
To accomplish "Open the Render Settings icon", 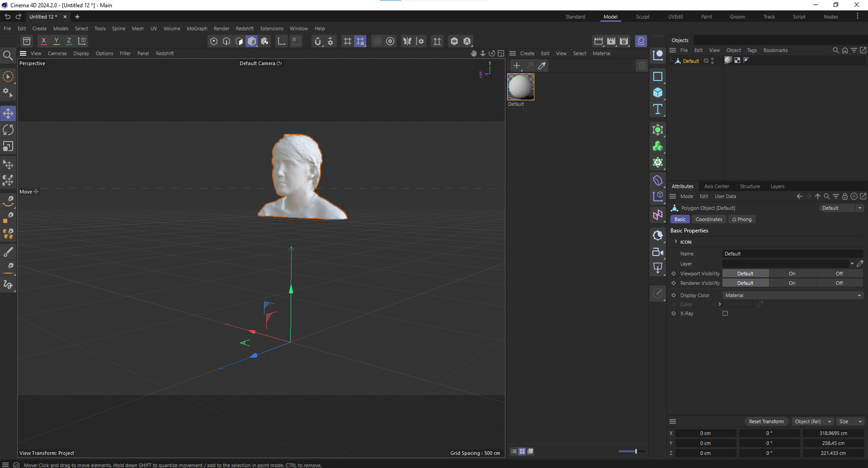I will [624, 41].
